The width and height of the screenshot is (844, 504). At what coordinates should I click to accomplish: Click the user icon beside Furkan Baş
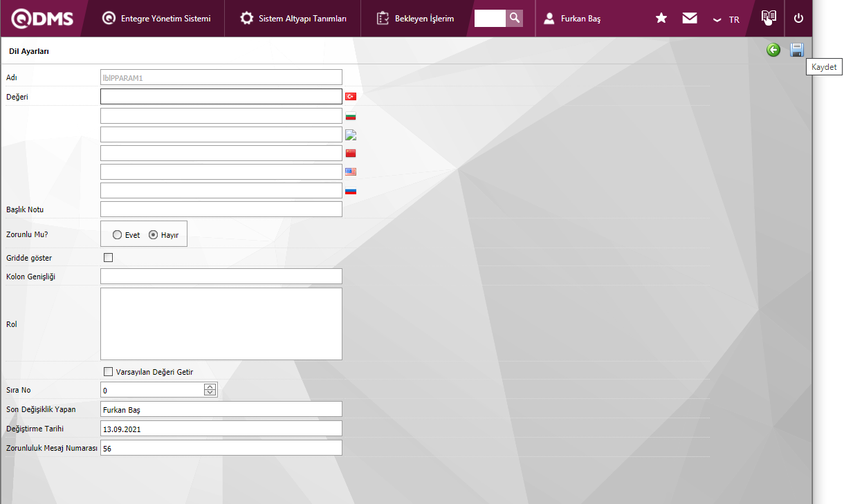549,19
